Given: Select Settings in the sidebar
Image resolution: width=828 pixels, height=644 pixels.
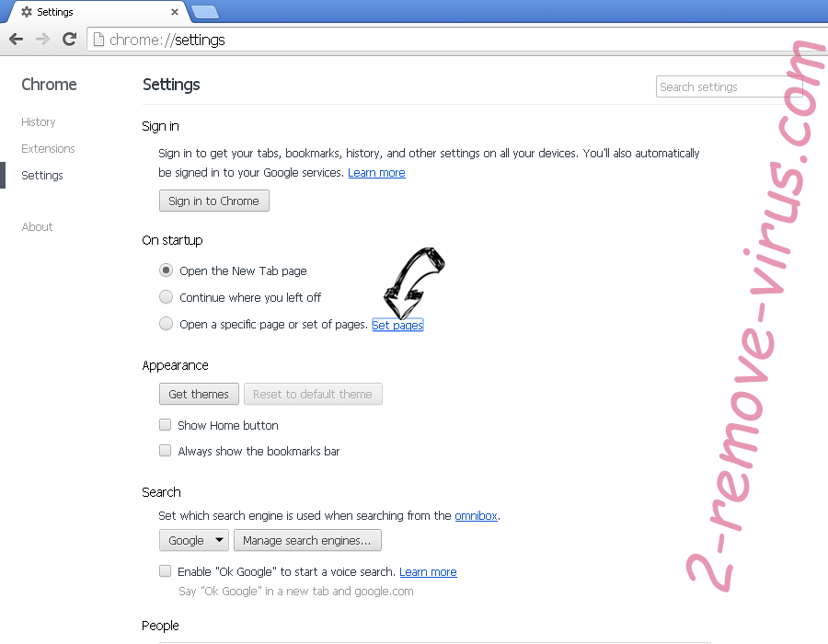Looking at the screenshot, I should (42, 175).
